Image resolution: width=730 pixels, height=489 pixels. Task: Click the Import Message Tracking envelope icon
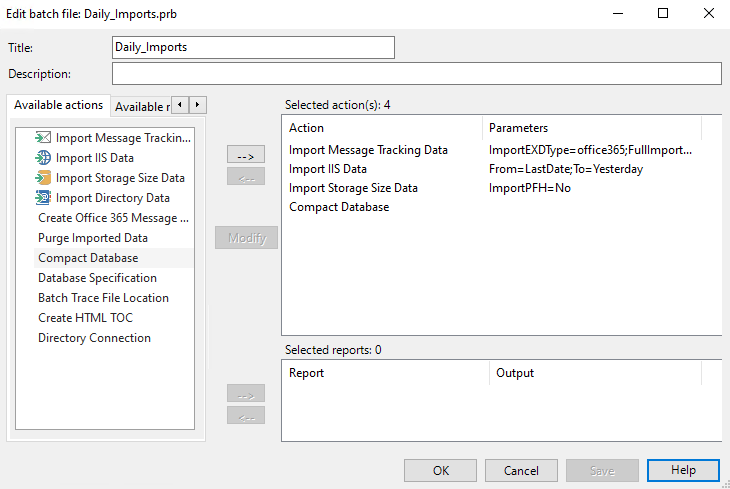[43, 137]
